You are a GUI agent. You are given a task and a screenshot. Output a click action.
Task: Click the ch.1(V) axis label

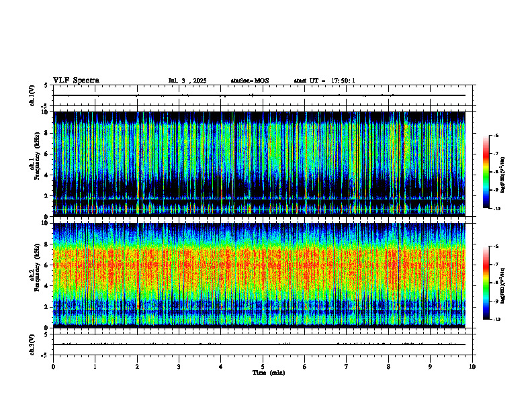(32, 95)
